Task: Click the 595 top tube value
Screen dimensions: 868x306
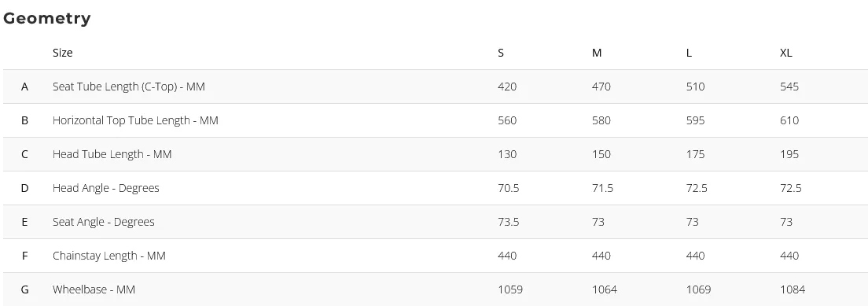Action: click(695, 120)
